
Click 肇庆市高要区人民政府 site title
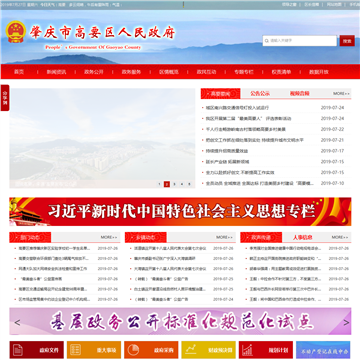102,33
